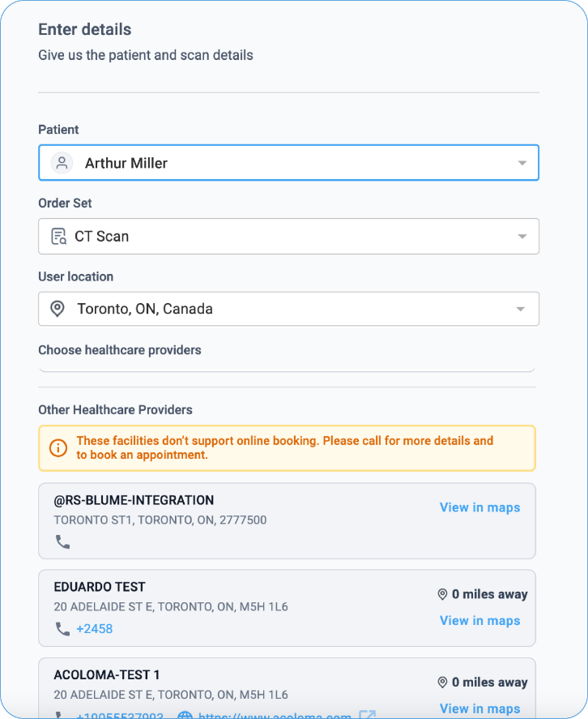Image resolution: width=588 pixels, height=719 pixels.
Task: Click the phone icon next to +2458
Action: (62, 628)
